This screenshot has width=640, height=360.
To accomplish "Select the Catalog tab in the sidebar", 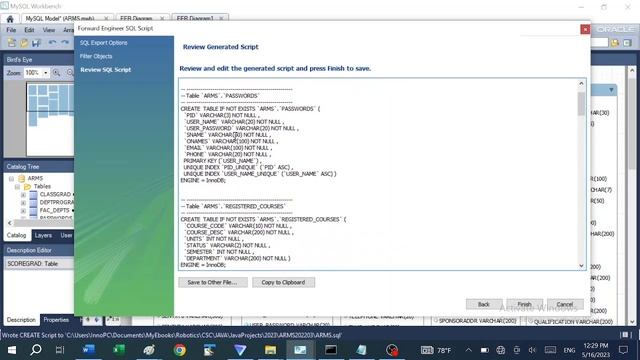I will point(16,236).
